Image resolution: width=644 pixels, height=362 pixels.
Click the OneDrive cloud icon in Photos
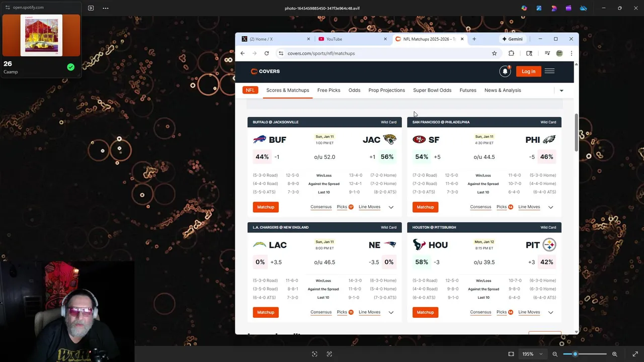pos(584,8)
